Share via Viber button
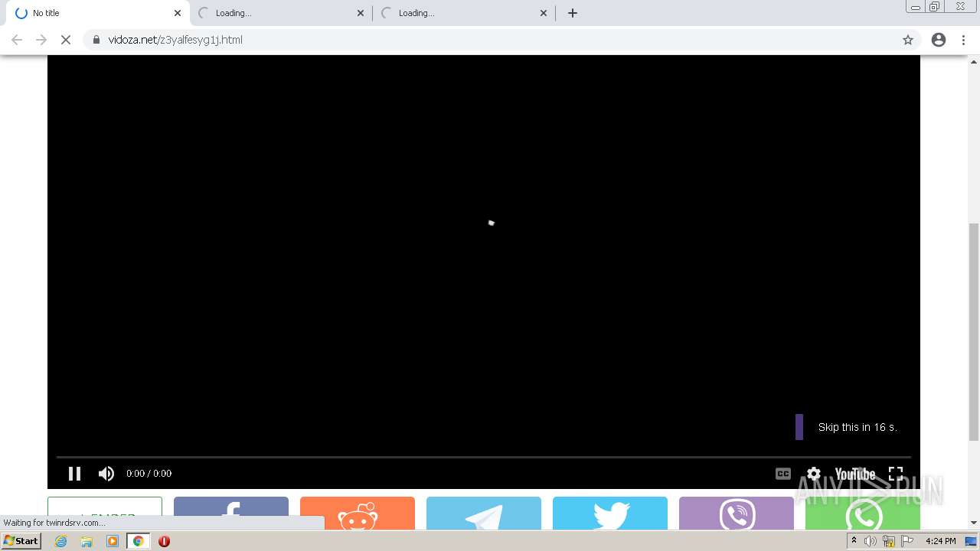The image size is (980, 551). (x=737, y=514)
